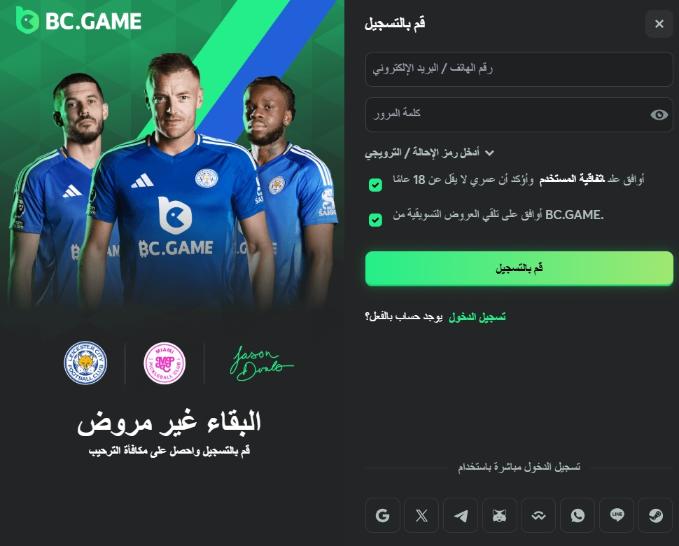Show password with the eye icon
679x546 pixels.
659,114
